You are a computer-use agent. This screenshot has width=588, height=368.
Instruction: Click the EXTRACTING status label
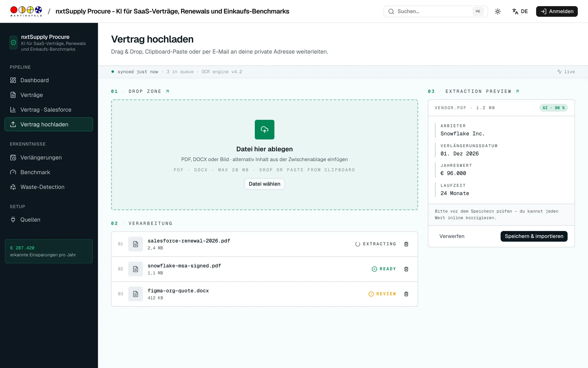pos(379,244)
